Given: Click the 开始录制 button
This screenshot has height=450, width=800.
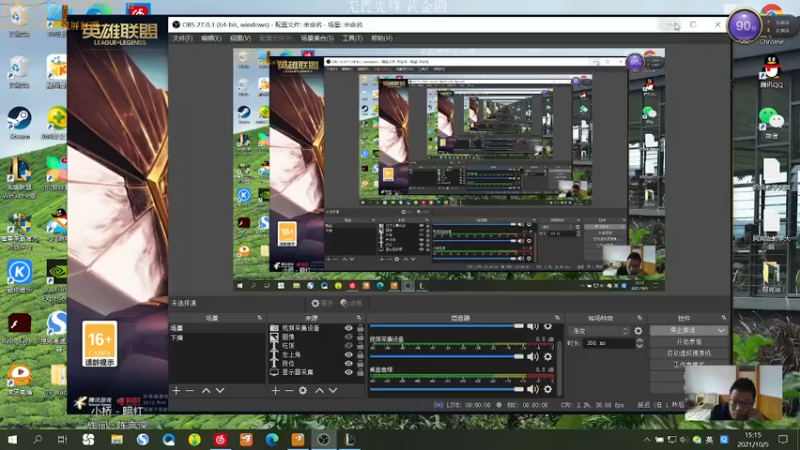Looking at the screenshot, I should tap(689, 342).
